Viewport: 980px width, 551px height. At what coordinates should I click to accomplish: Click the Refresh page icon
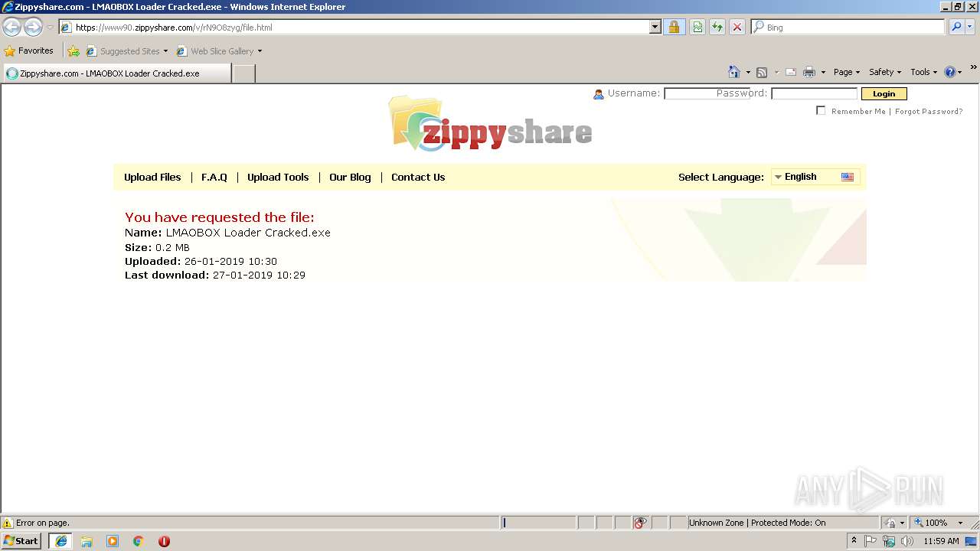tap(717, 27)
